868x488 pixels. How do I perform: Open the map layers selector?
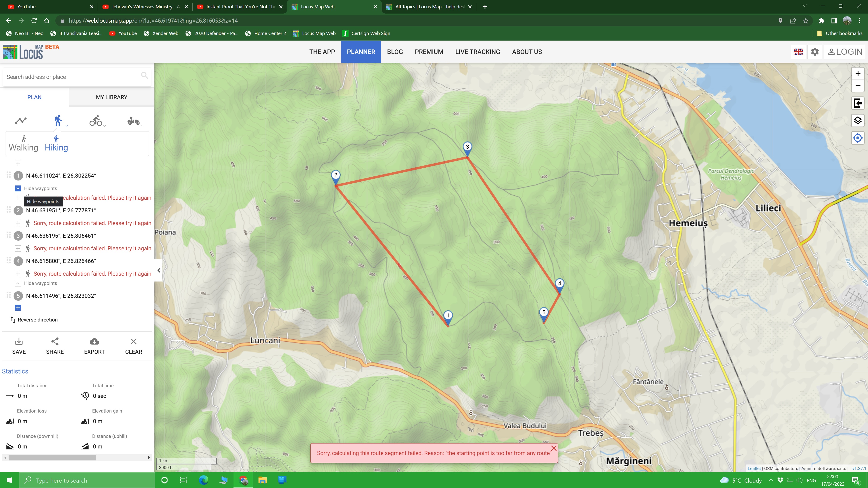858,121
